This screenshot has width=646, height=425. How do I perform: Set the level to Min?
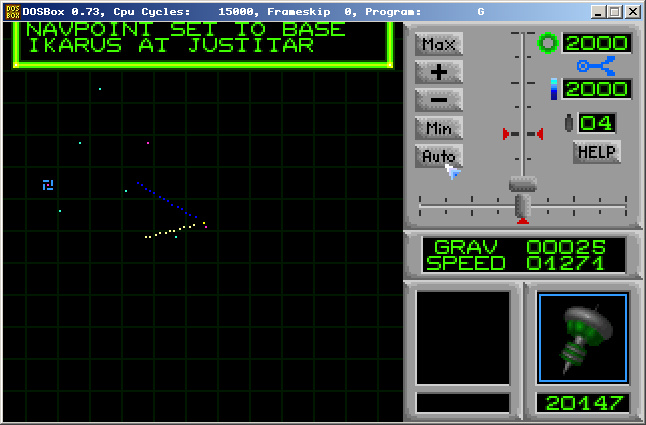[x=439, y=128]
